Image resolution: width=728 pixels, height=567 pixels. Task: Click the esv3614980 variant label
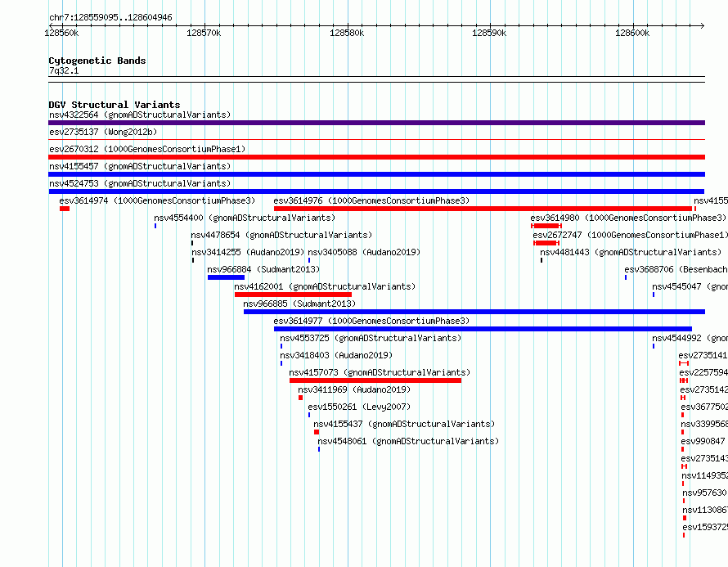628,218
